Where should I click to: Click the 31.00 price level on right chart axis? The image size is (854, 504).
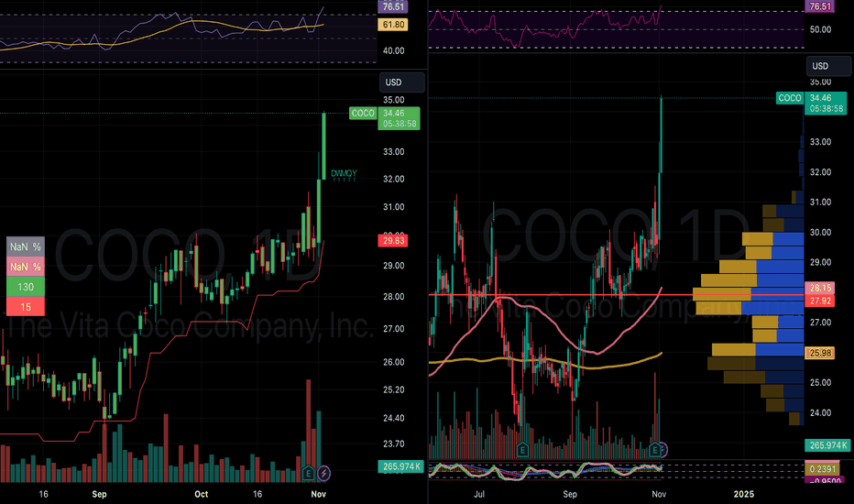pos(820,203)
